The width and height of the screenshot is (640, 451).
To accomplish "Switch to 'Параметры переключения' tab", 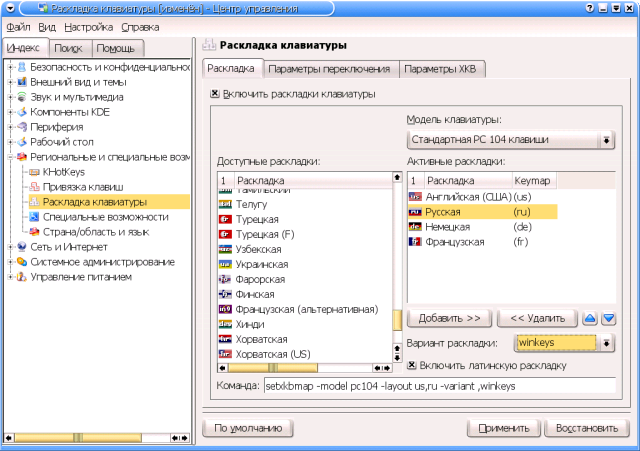I will click(x=329, y=69).
